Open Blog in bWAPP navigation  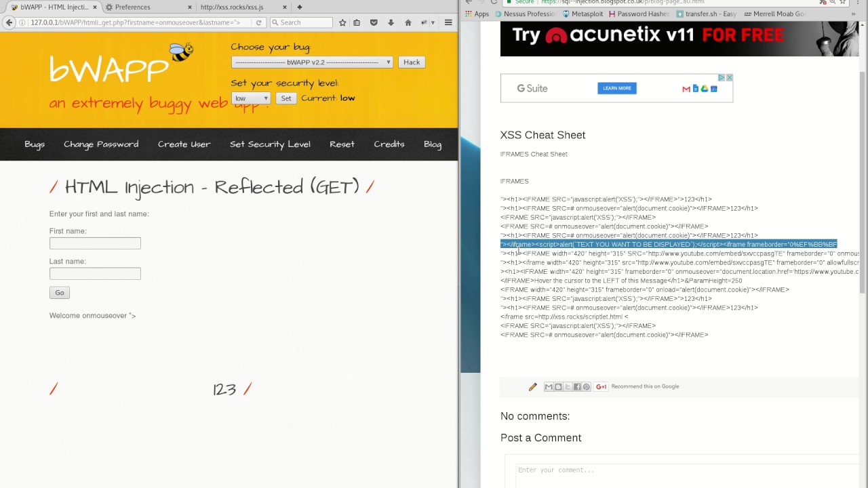pyautogui.click(x=433, y=144)
